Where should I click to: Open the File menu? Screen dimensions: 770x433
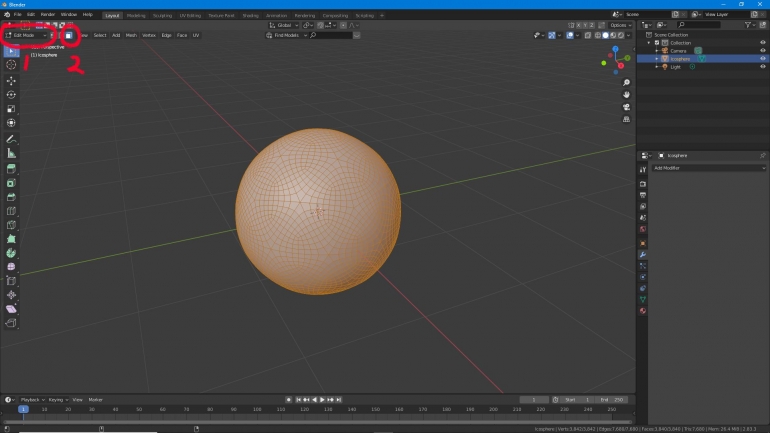tap(18, 15)
